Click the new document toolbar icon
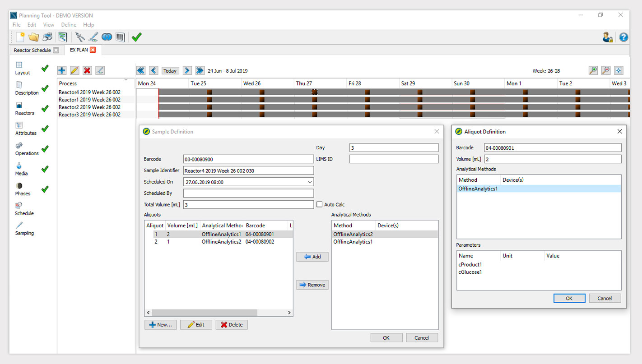The image size is (642, 364). pos(20,37)
